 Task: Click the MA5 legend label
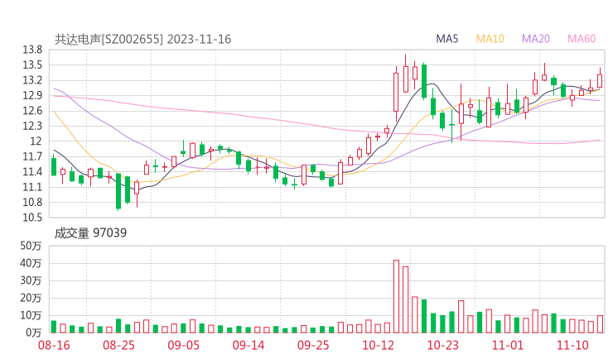446,39
